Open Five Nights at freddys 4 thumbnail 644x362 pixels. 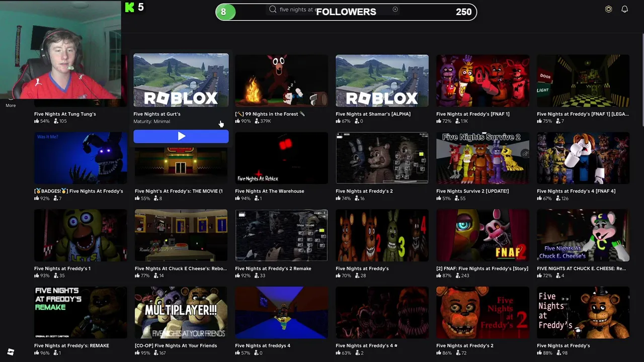click(281, 313)
